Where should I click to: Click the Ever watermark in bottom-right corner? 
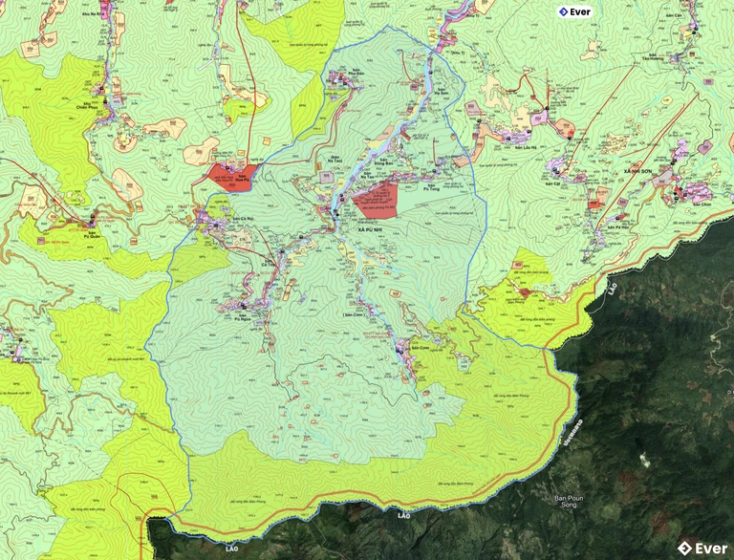(x=702, y=548)
